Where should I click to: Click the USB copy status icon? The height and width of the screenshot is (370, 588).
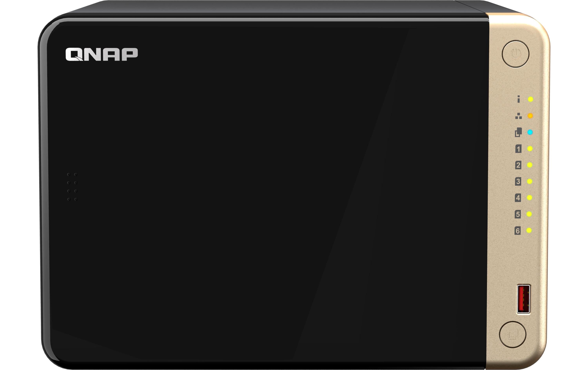pos(518,132)
